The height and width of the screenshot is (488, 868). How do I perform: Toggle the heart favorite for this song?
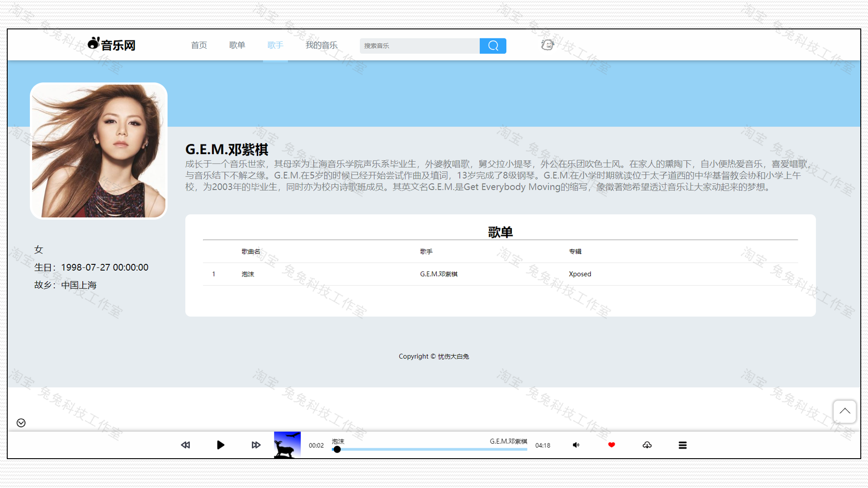click(x=611, y=445)
